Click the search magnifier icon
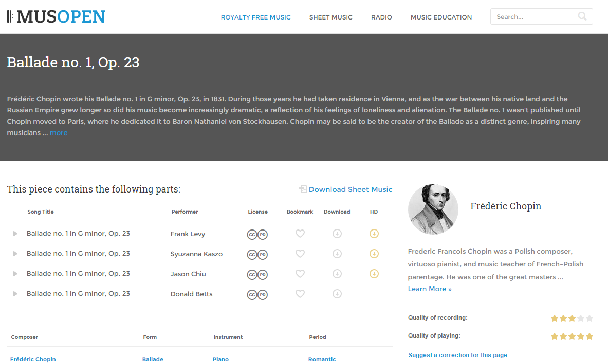The height and width of the screenshot is (364, 608). click(582, 16)
